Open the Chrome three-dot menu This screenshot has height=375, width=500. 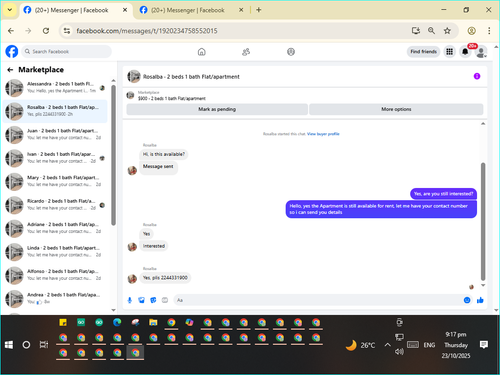click(x=489, y=31)
